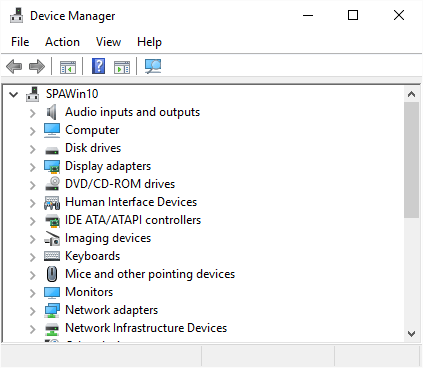Screen dimensions: 423x368
Task: Show/hide the console tree toolbar icon
Action: point(68,67)
